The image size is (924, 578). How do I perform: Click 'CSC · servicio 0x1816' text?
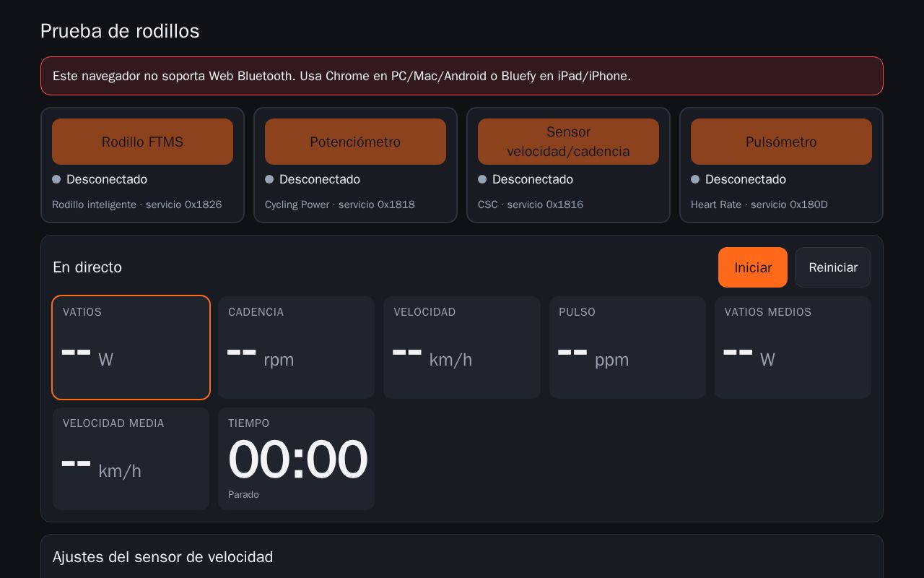531,204
